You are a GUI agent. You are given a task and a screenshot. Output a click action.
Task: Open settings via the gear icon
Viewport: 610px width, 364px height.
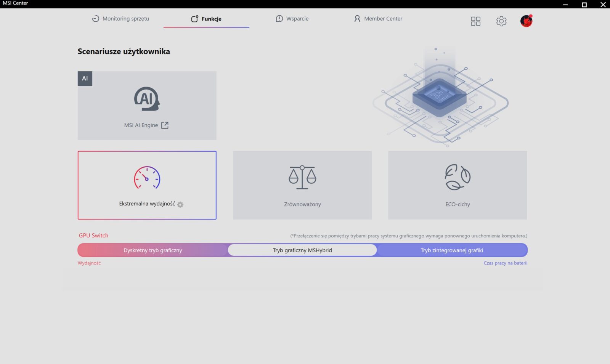click(x=501, y=21)
